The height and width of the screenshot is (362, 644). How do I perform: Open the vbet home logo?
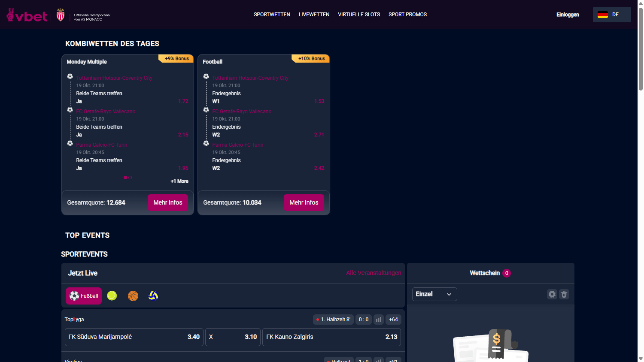[27, 15]
